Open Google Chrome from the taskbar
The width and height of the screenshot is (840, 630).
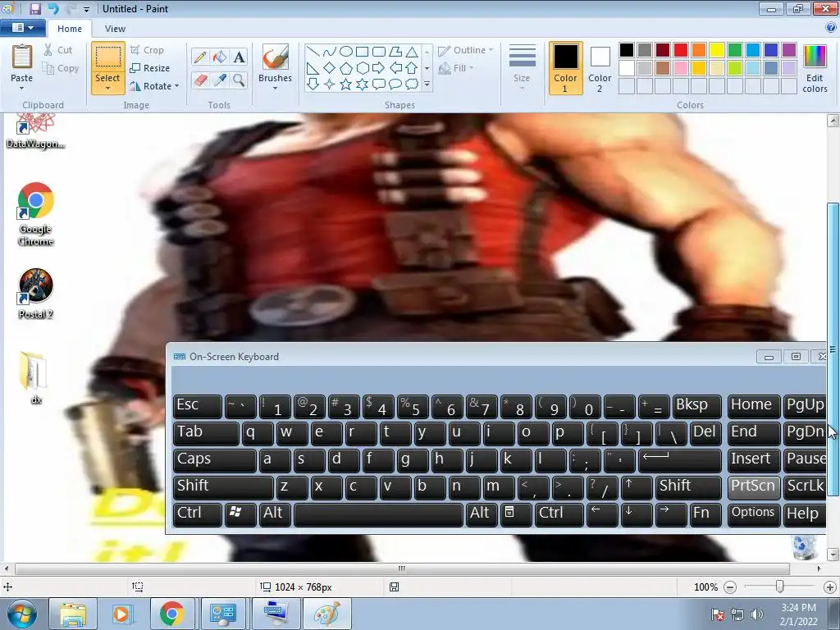point(172,614)
